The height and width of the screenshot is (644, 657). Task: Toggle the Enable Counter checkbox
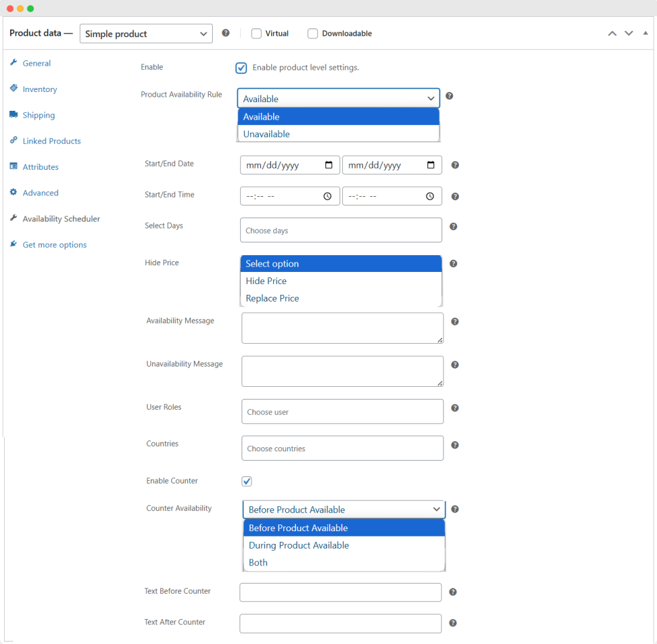pos(247,481)
